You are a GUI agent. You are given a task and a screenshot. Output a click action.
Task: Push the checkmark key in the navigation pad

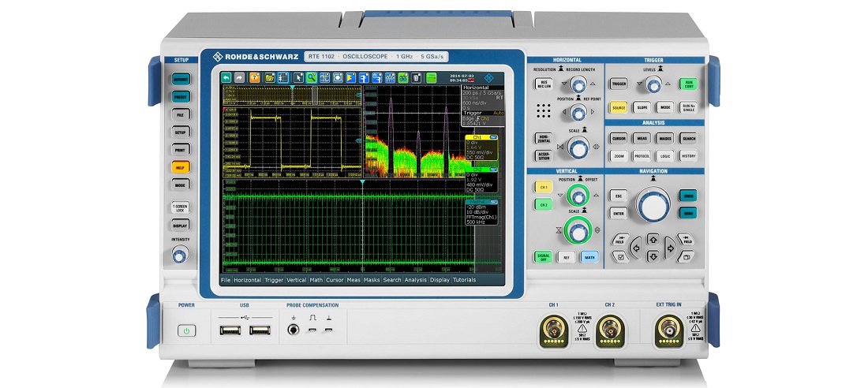[x=620, y=256]
